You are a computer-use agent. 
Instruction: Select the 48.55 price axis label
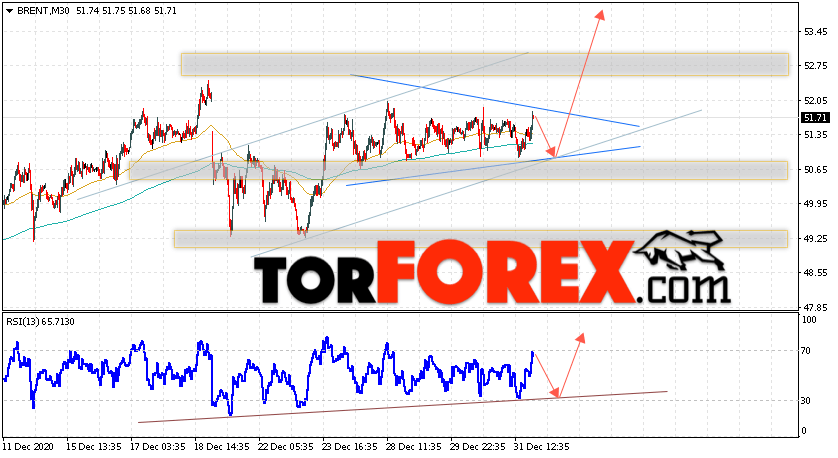pyautogui.click(x=816, y=273)
